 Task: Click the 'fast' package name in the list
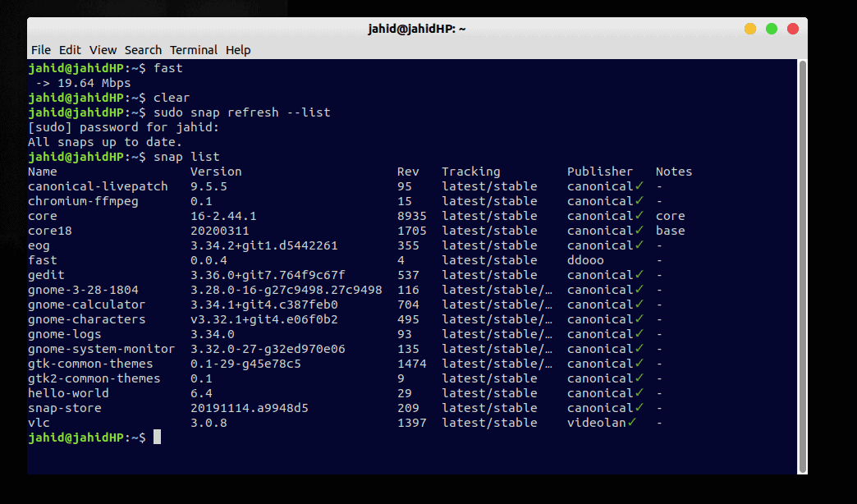[43, 260]
